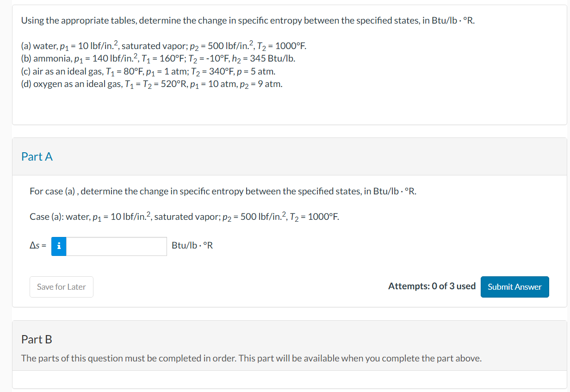This screenshot has width=570, height=392.
Task: Click the Attempts: 0 of 3 used label
Action: (432, 286)
